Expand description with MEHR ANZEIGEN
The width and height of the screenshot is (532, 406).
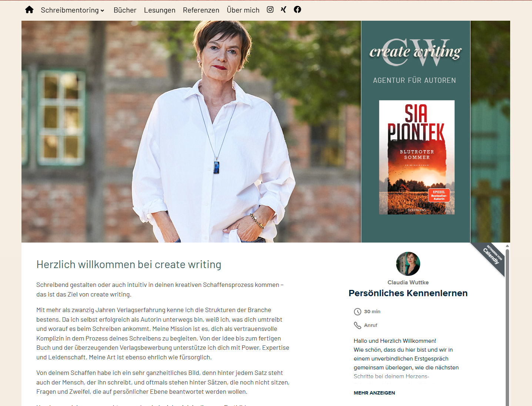374,393
